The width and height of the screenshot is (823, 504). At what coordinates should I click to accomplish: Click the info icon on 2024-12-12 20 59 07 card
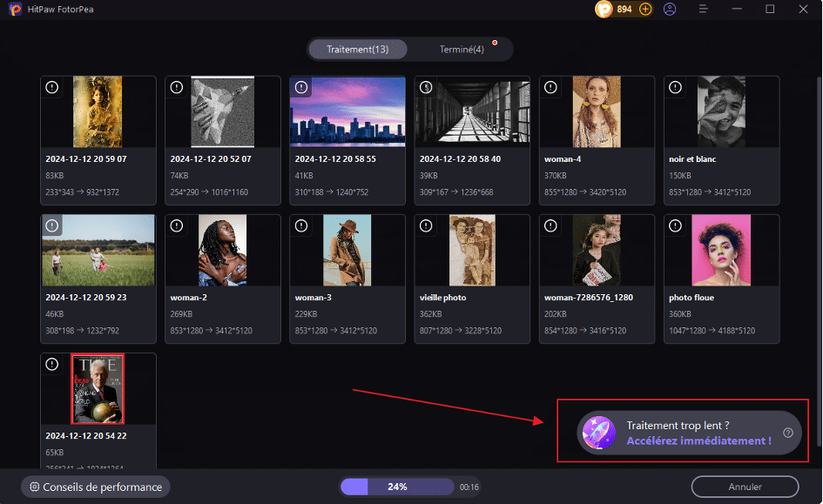(x=52, y=87)
